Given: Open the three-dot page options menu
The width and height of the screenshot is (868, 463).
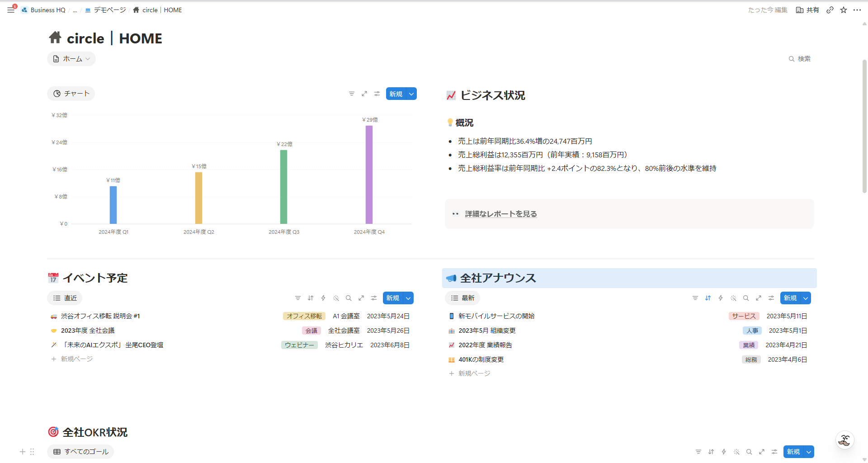Looking at the screenshot, I should tap(857, 10).
